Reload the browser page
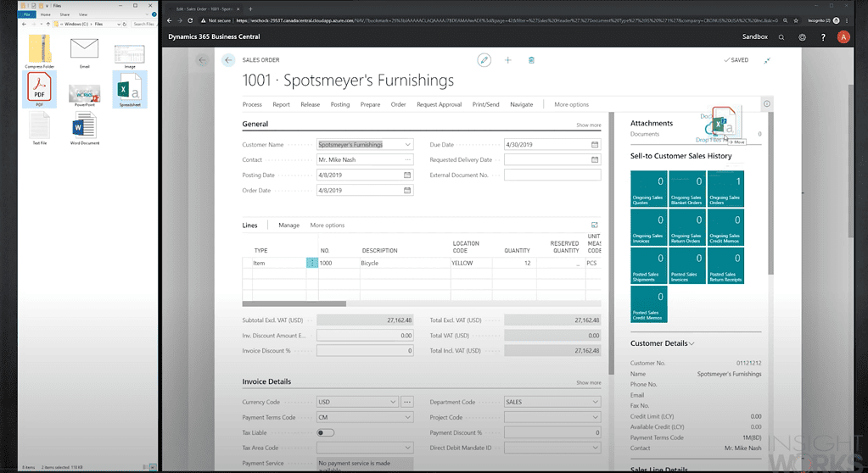Viewport: 868px width, 473px height. point(190,20)
